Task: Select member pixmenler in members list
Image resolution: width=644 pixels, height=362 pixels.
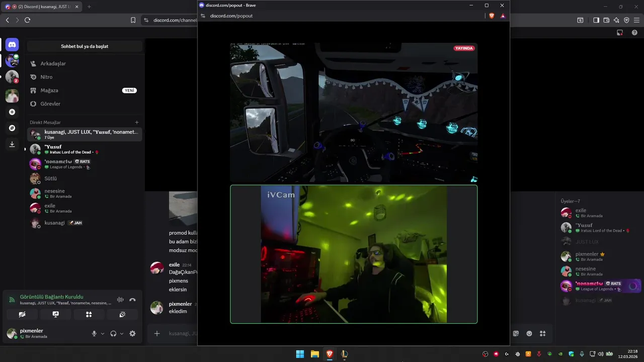Action: click(600, 256)
